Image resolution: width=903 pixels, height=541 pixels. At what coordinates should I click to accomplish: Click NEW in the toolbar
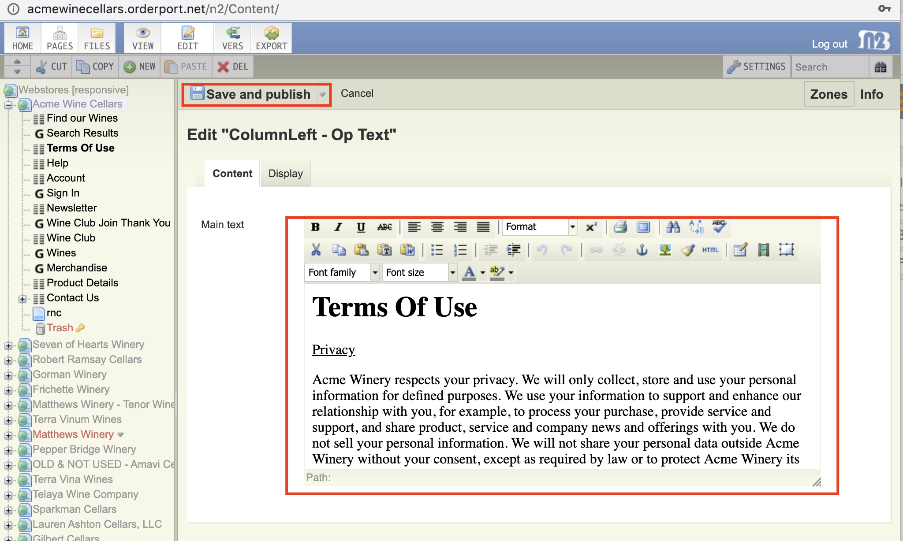(x=140, y=67)
